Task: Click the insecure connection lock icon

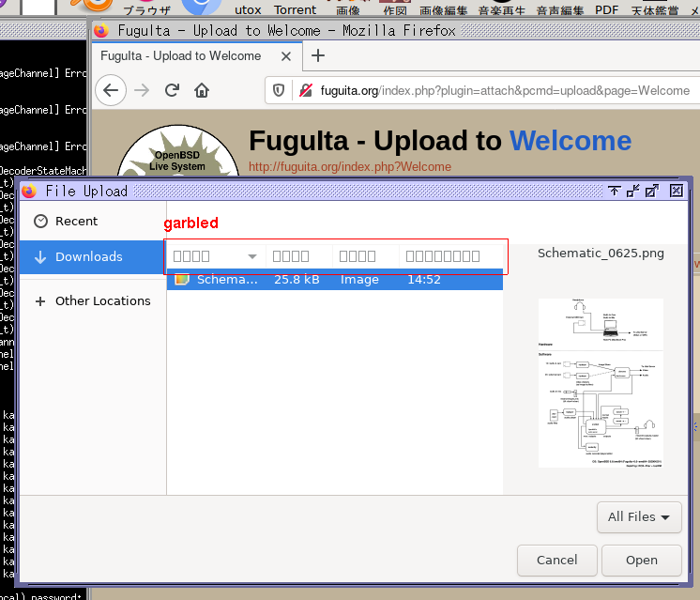Action: tap(304, 90)
